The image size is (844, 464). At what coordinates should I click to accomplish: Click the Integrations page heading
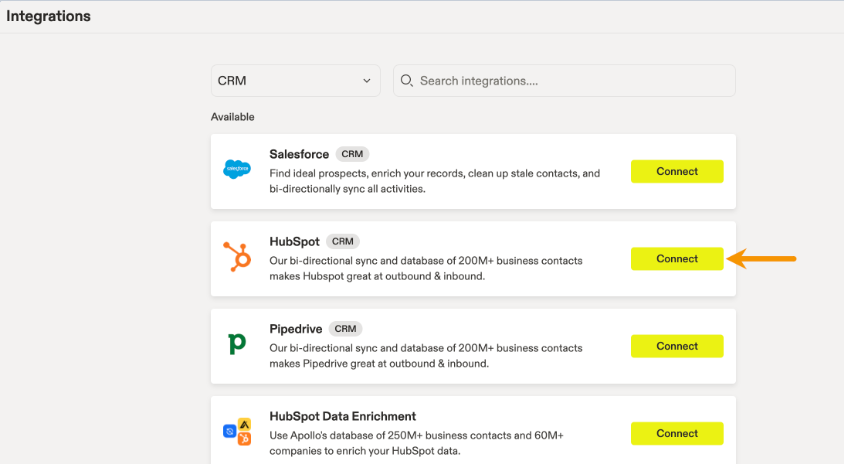point(48,16)
